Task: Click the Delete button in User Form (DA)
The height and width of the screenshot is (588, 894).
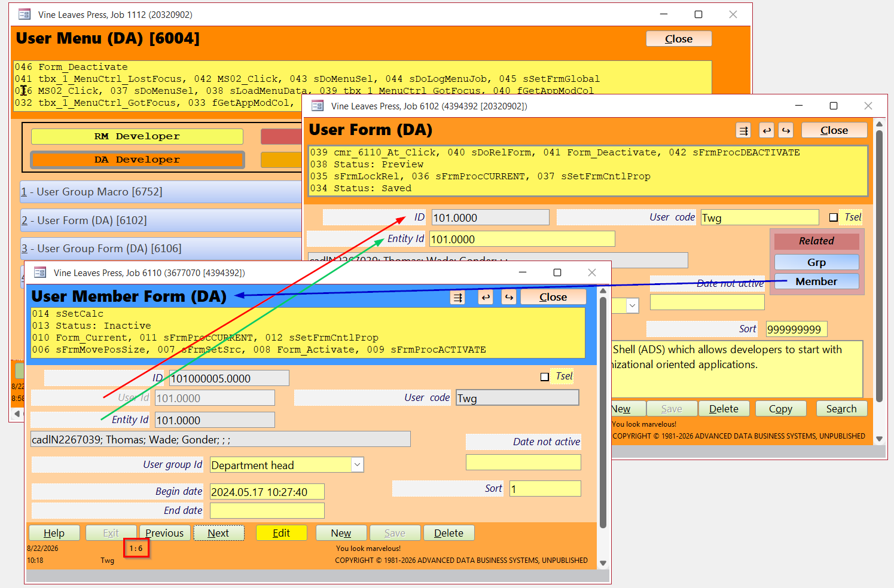Action: 724,409
